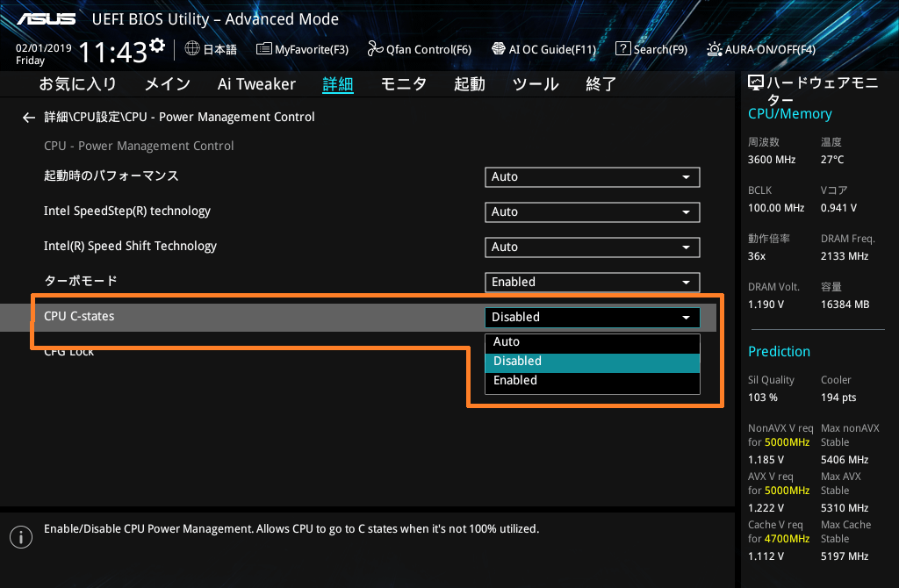Choose Enabled in the C-states list
This screenshot has height=588, width=899.
tap(593, 381)
